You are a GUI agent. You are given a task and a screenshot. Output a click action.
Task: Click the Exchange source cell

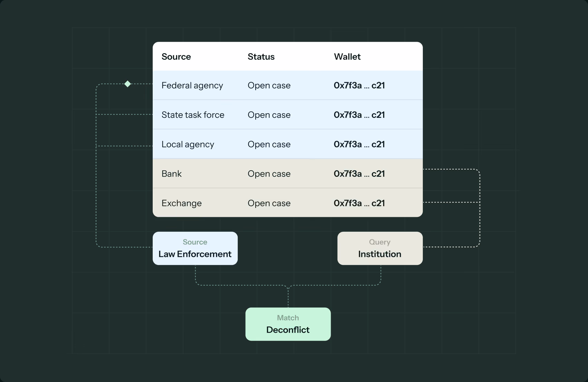click(181, 203)
